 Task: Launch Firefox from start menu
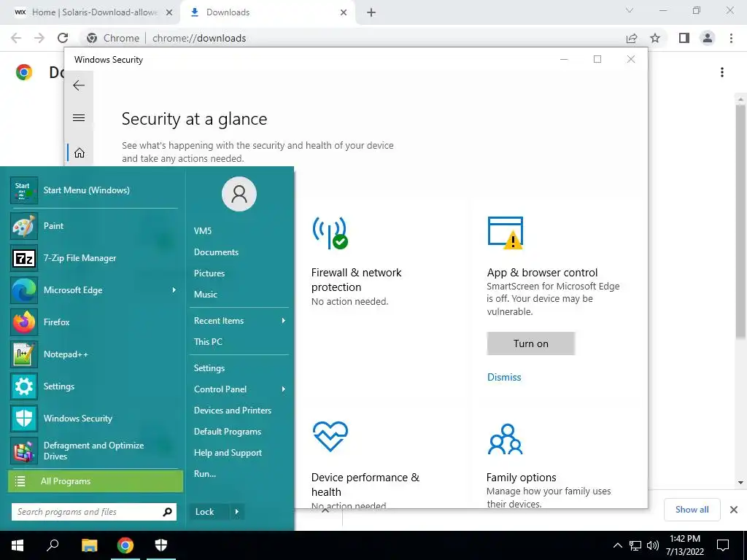(x=94, y=322)
